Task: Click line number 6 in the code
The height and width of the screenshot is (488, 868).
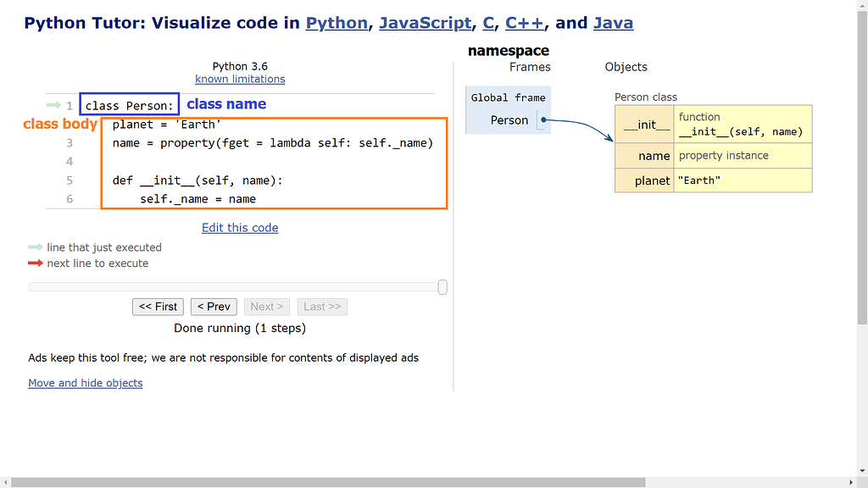Action: coord(70,199)
